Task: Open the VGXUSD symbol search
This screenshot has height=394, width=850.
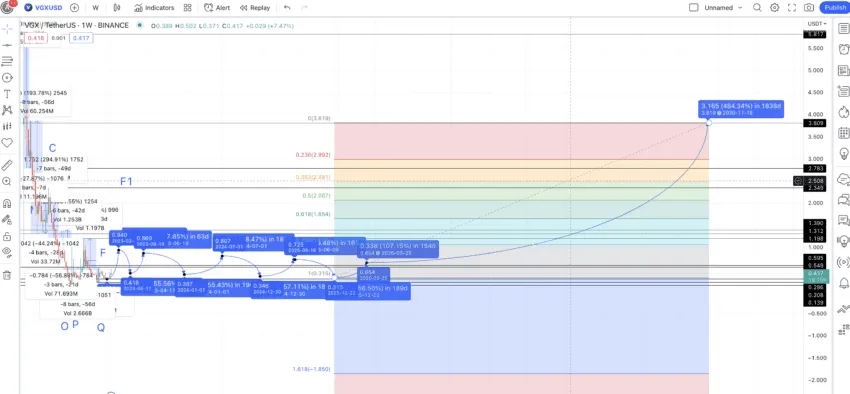Action: point(44,8)
